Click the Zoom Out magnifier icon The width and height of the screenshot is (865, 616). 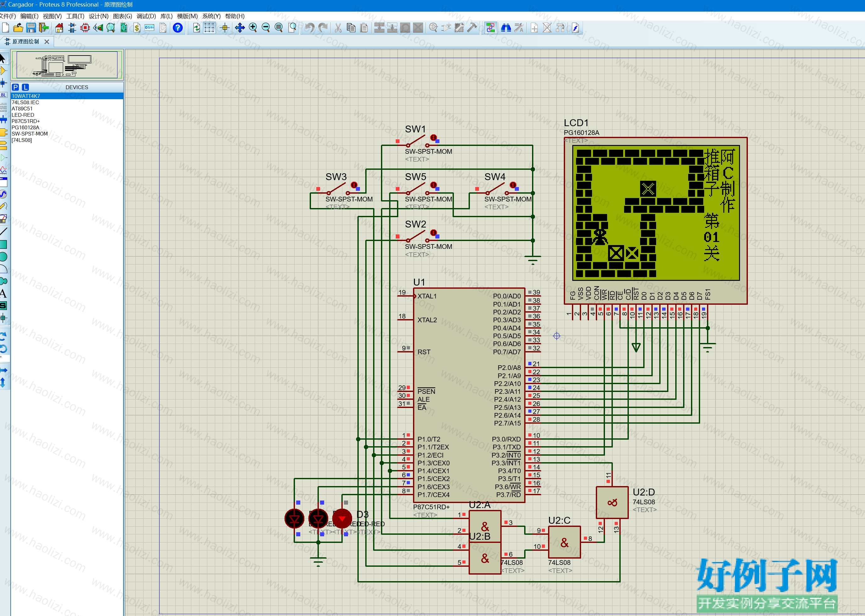266,28
